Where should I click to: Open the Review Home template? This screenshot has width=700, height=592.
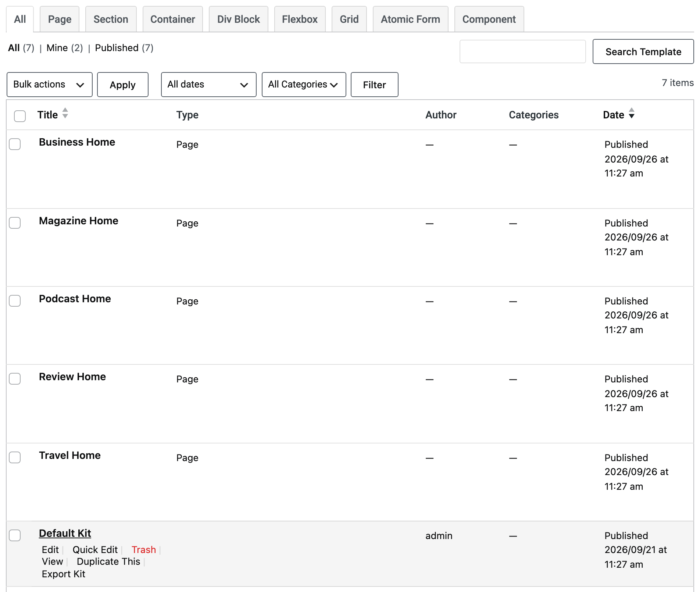click(72, 377)
